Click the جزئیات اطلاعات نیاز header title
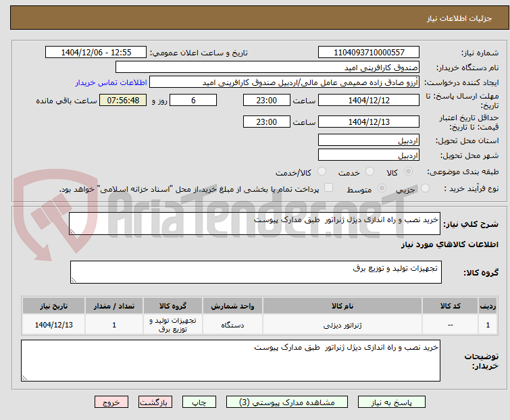Viewport: 510px width, 420px height. point(459,18)
